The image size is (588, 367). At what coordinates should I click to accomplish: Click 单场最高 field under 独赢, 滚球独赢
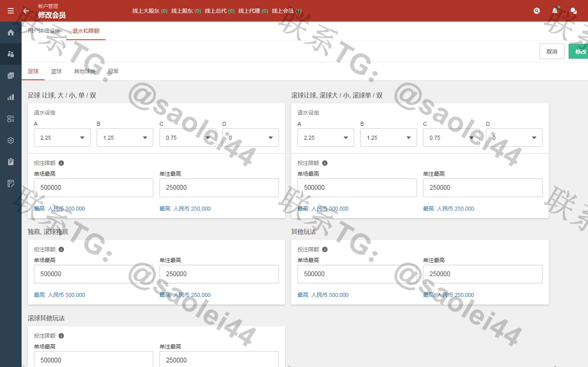pos(93,274)
